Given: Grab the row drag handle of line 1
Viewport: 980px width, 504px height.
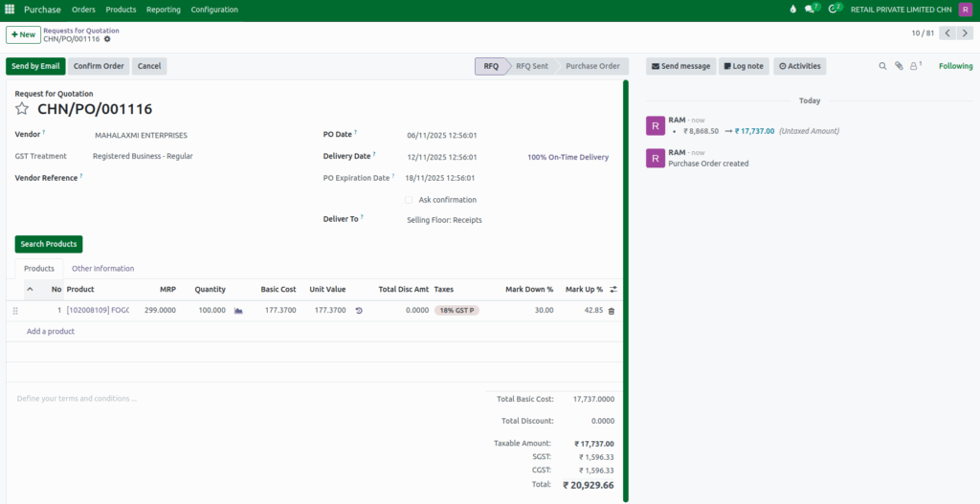Looking at the screenshot, I should point(15,311).
